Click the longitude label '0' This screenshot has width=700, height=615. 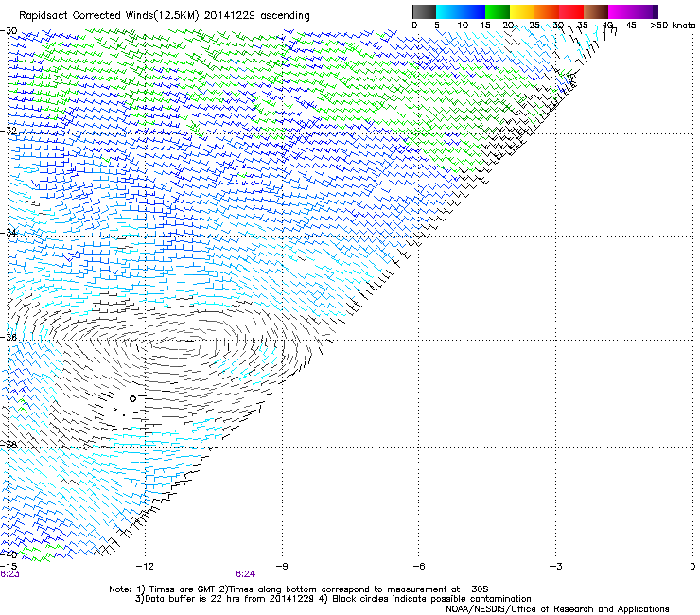click(692, 567)
